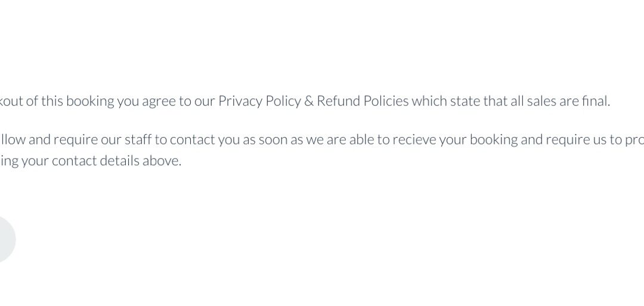Viewport: 644px width, 306px height.
Task: Click the ampersand between the policy names
Action: (x=309, y=101)
